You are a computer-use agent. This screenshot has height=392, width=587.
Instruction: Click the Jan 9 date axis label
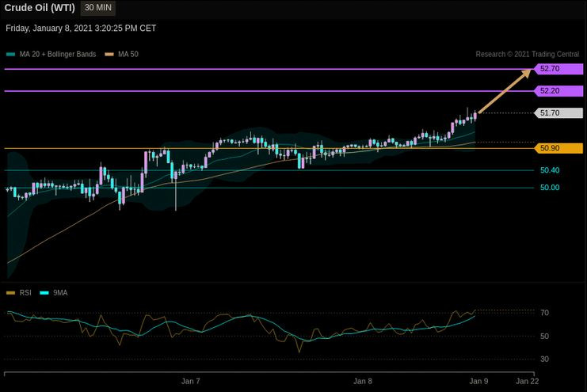pos(478,381)
